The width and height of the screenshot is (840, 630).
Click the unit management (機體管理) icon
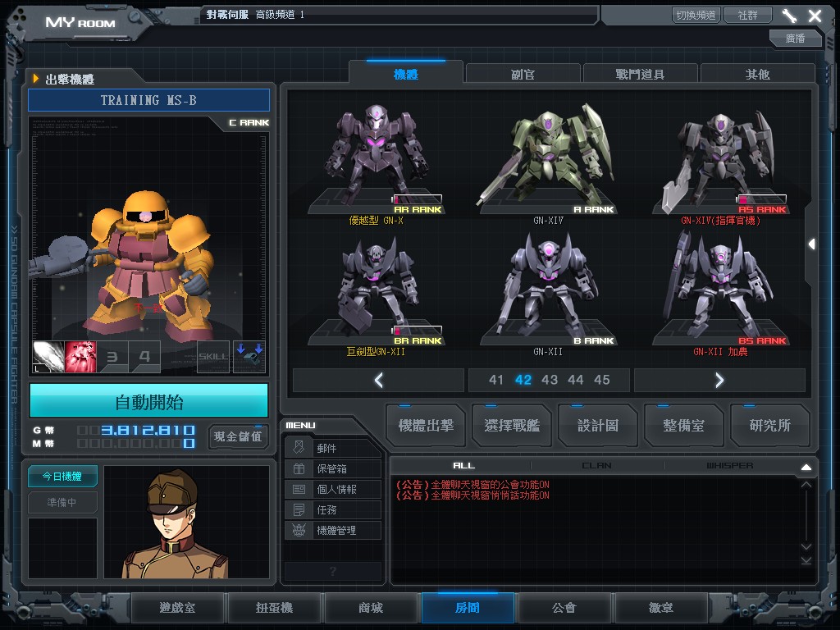[299, 530]
